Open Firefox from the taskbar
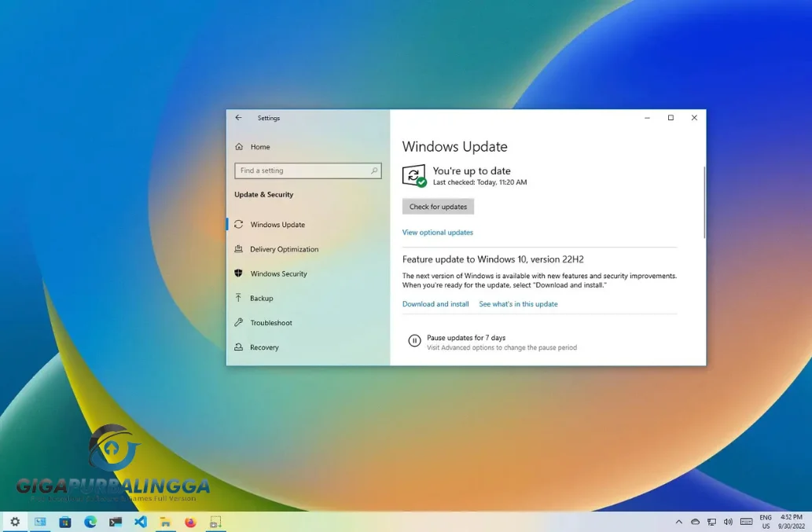Viewport: 812px width, 532px height. 189,522
